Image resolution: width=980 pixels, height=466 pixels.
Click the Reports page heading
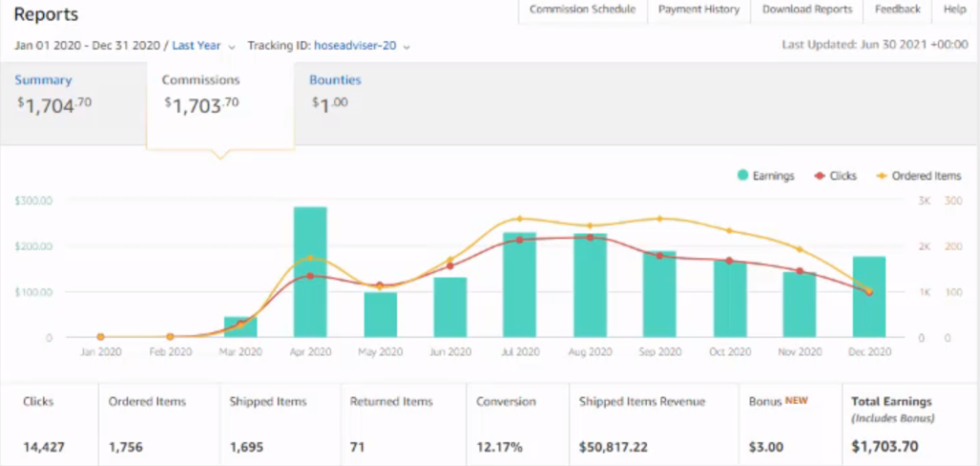click(46, 14)
